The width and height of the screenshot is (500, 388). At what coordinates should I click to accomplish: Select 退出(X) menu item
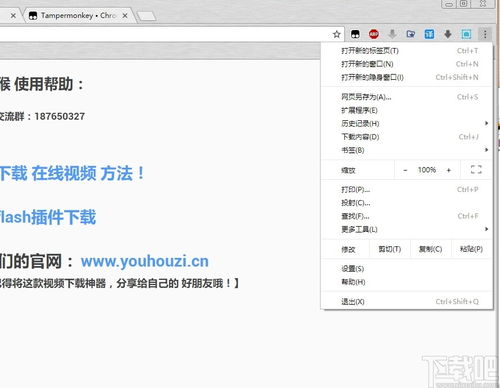[407, 302]
